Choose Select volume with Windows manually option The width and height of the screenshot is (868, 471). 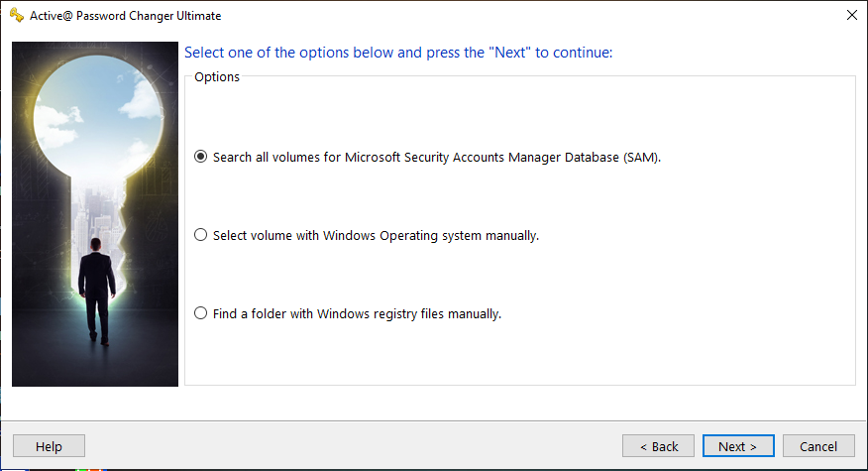pos(201,235)
